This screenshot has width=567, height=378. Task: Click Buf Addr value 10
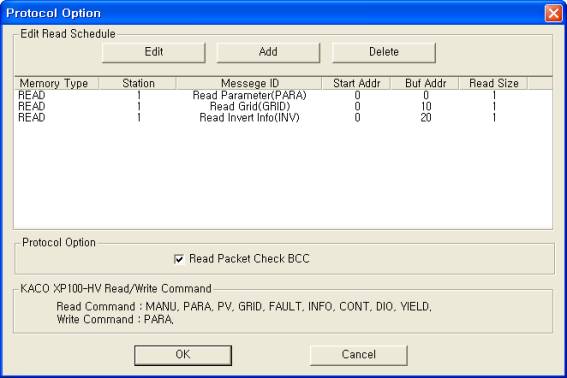click(x=426, y=106)
